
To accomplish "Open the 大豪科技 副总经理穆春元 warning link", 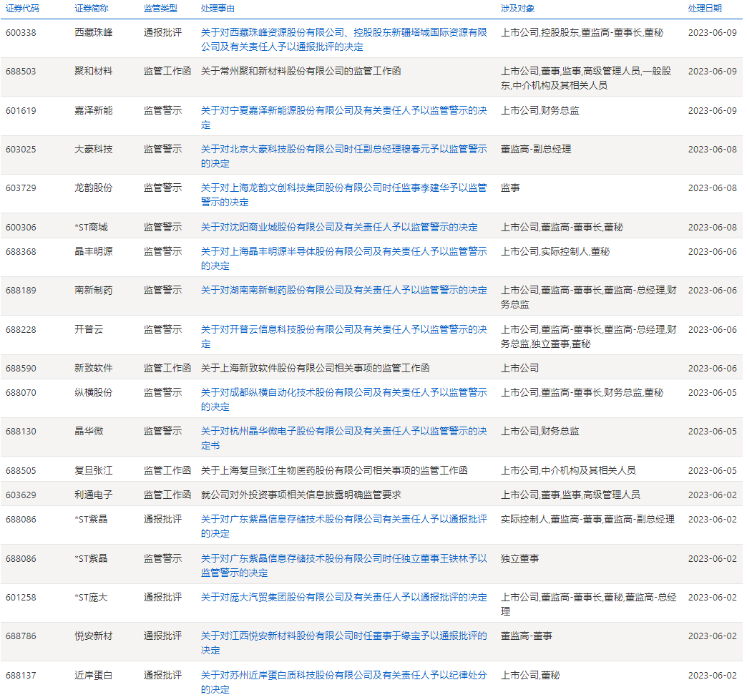I will tap(343, 156).
